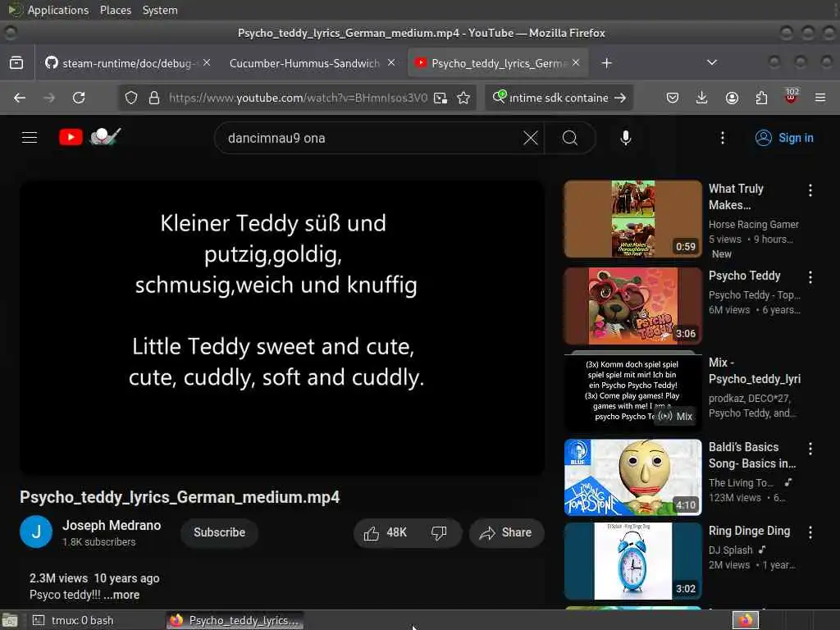Open picture-in-picture from address bar
Screen dimensions: 840x630
441,98
